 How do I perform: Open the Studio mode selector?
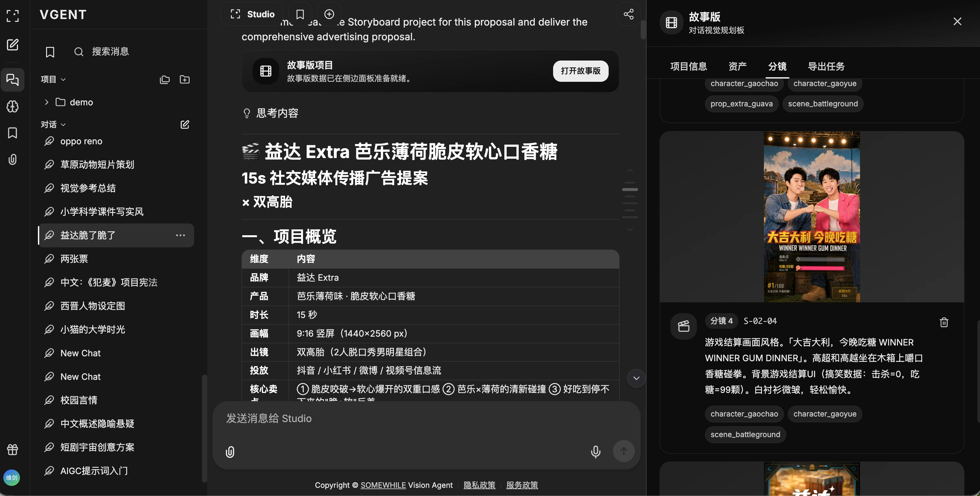click(x=252, y=14)
